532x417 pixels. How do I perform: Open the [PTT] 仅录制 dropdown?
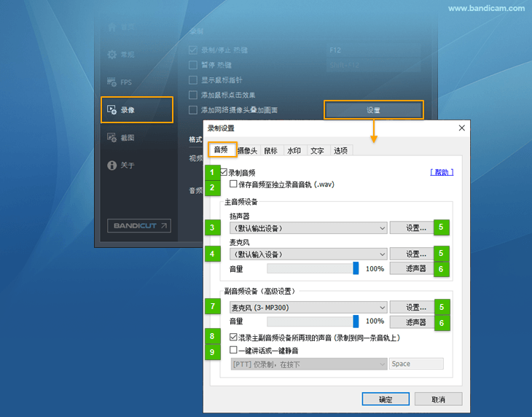(309, 364)
